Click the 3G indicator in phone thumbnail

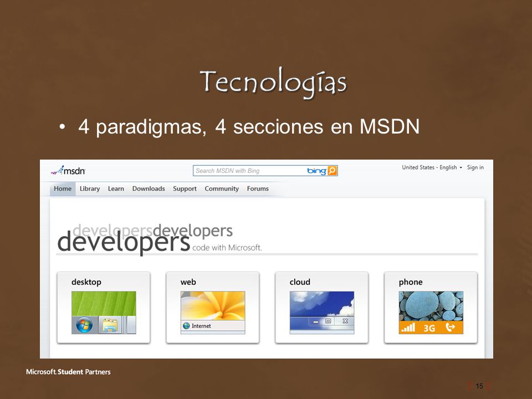click(429, 328)
